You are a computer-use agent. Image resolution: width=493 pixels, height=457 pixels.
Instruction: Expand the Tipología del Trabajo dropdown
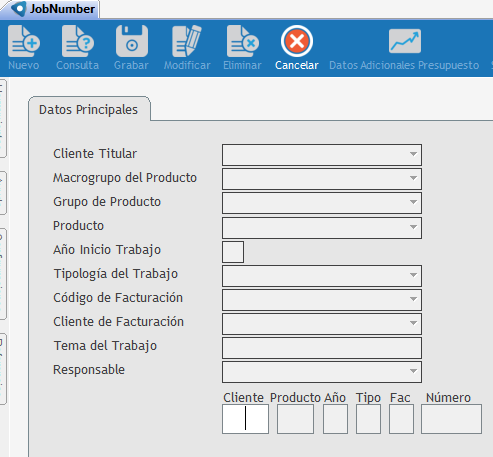point(322,276)
